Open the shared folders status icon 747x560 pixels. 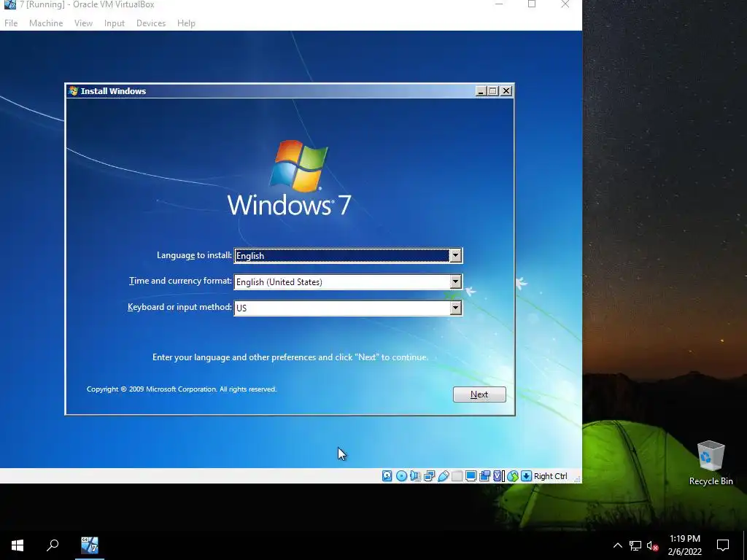click(457, 475)
